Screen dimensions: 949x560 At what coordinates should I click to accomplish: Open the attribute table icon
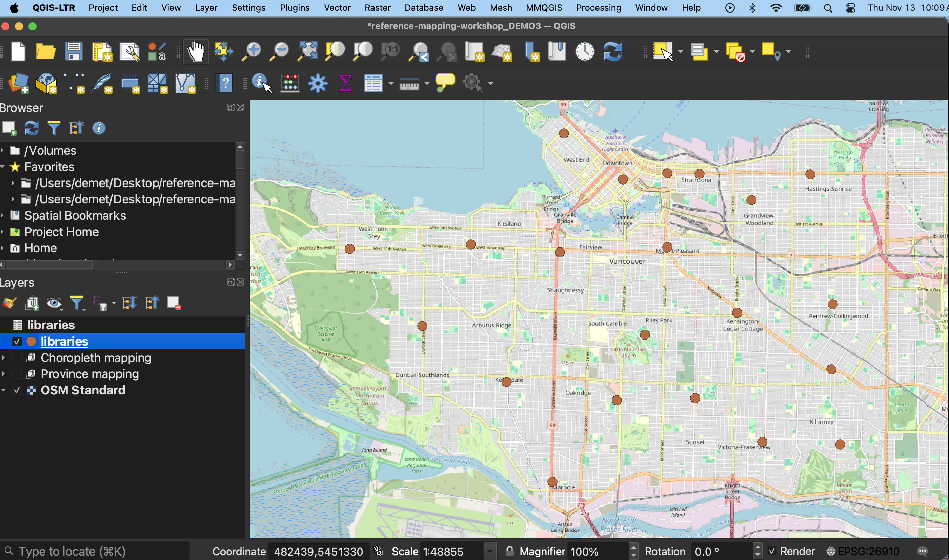(373, 83)
